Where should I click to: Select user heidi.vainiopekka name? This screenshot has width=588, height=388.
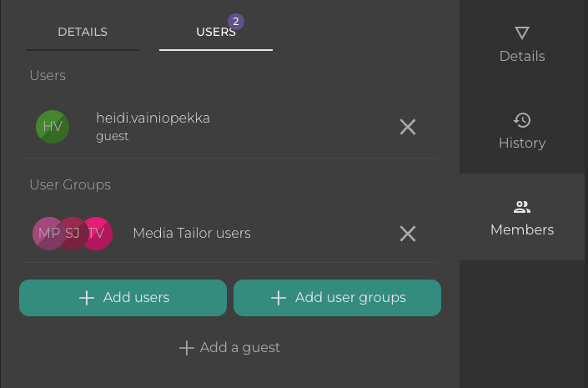(153, 118)
